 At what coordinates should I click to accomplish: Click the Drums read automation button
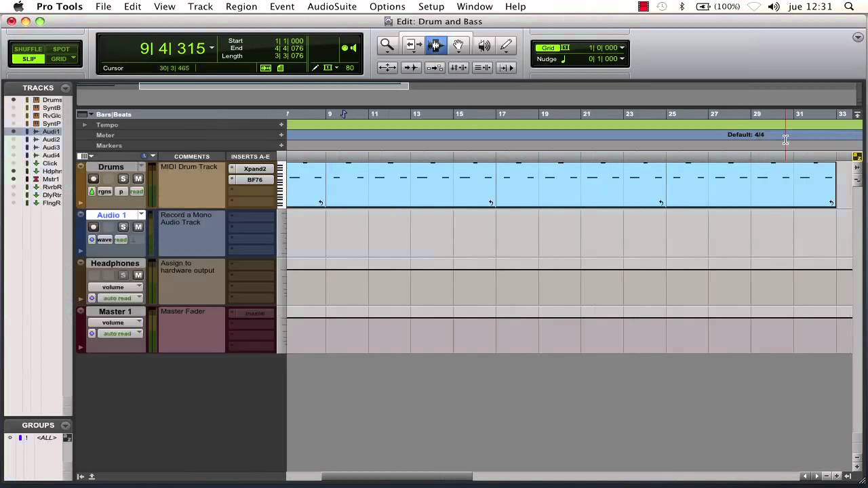click(137, 192)
